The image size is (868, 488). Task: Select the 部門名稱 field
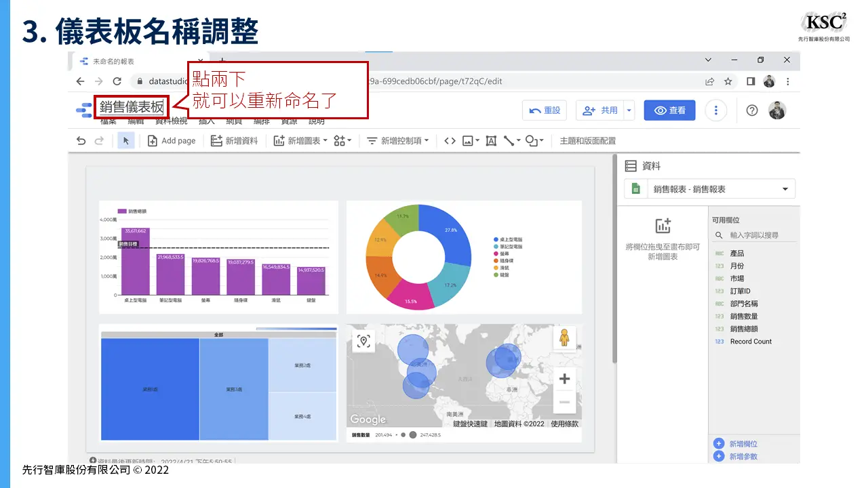(744, 304)
